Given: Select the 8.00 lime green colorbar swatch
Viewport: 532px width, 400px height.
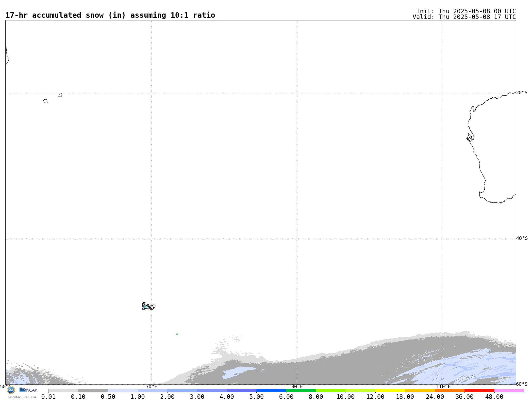Looking at the screenshot, I should 331,391.
